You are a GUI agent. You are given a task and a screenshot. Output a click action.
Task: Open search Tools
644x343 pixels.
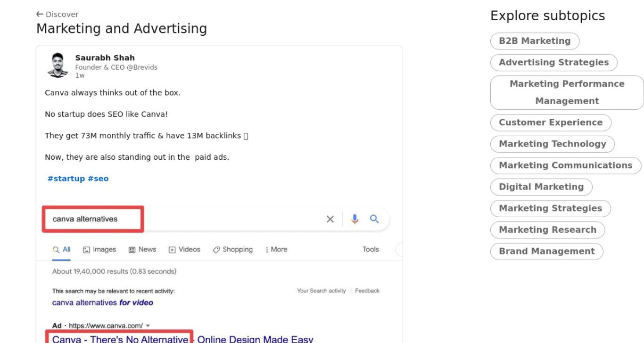(x=371, y=250)
